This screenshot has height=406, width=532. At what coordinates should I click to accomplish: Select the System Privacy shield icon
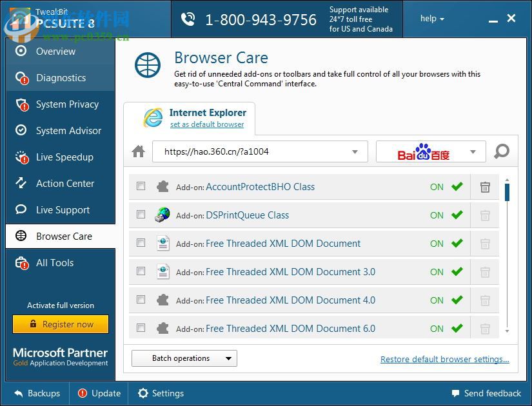(x=22, y=104)
